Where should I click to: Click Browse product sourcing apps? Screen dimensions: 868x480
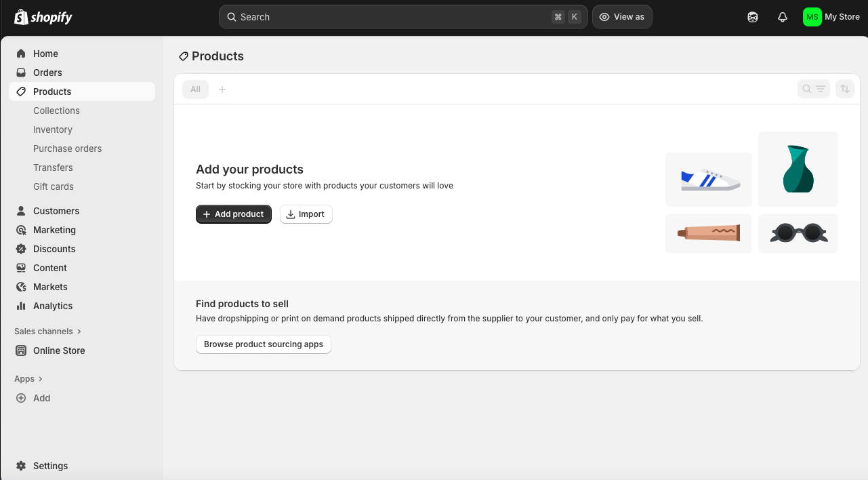[x=264, y=344]
